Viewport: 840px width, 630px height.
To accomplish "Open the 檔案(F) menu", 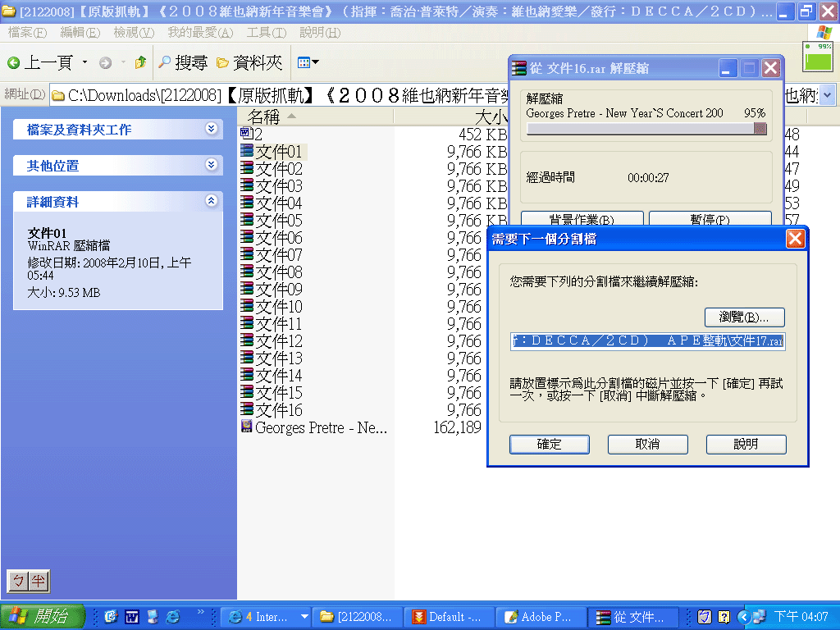I will click(27, 33).
